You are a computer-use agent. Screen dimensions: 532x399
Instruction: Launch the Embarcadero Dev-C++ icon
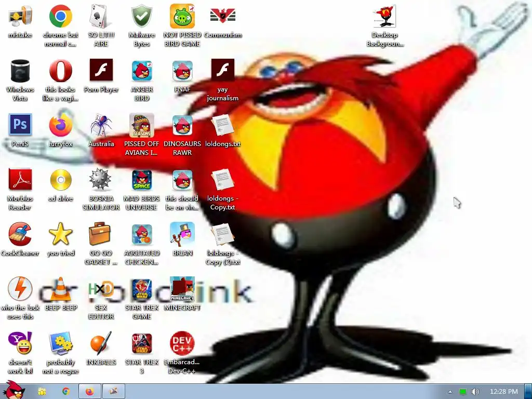[x=182, y=343]
